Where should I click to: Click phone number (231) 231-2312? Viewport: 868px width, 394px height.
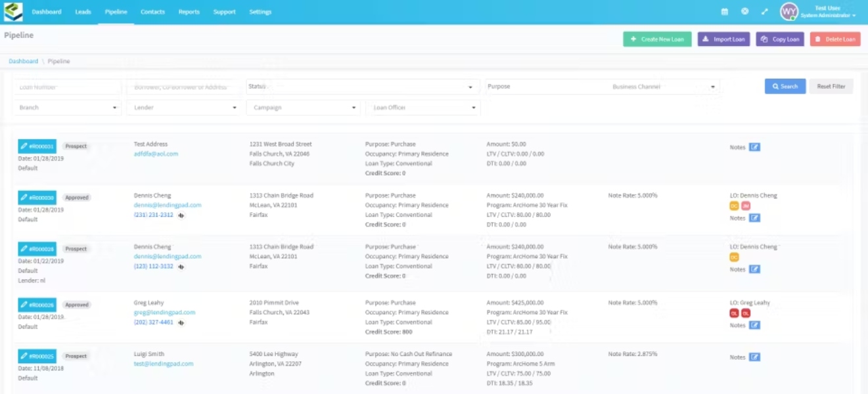[x=154, y=215]
